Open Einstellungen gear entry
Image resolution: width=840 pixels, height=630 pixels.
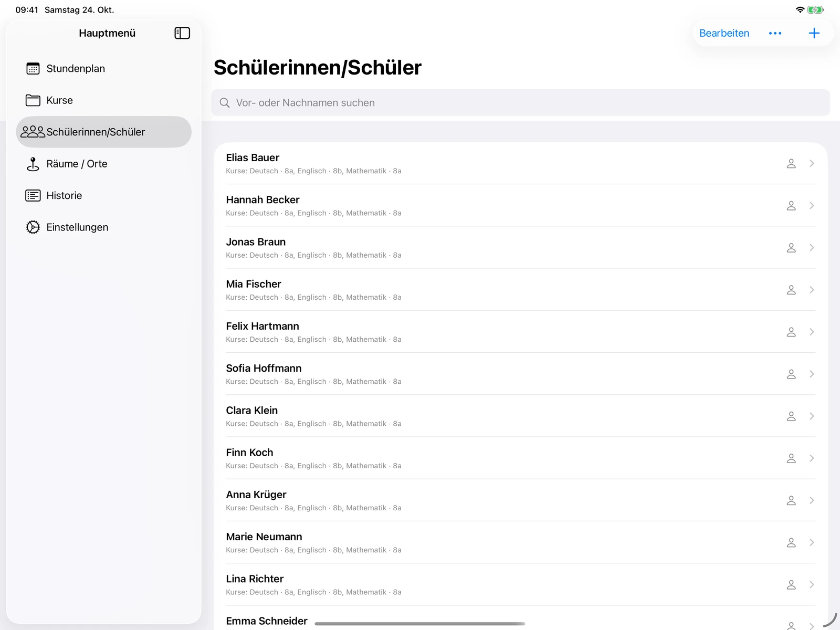(103, 227)
